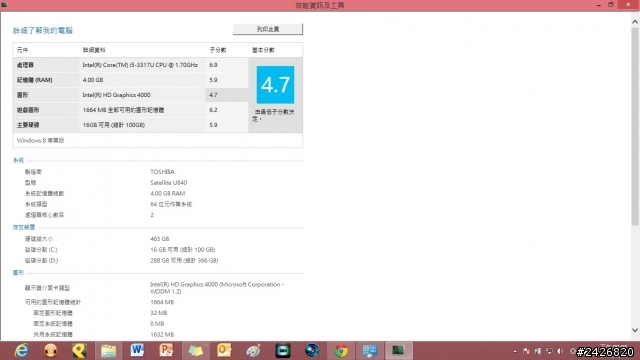Click the window icon in title bar

[4, 5]
